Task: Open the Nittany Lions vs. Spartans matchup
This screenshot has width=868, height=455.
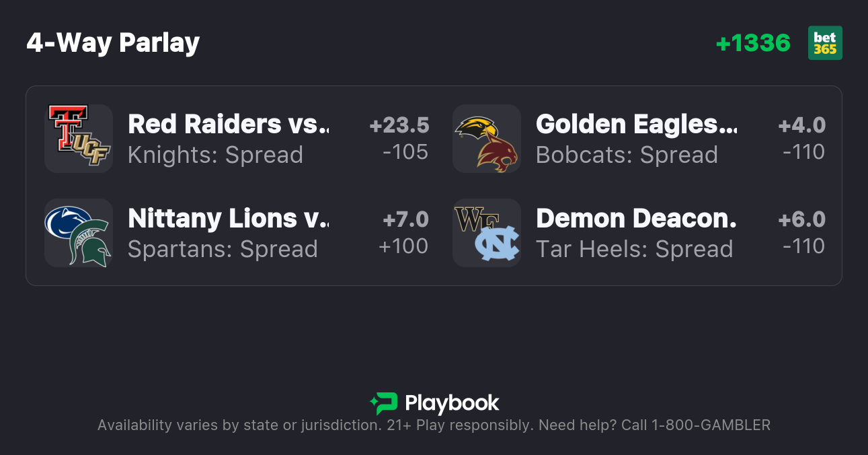Action: [228, 219]
